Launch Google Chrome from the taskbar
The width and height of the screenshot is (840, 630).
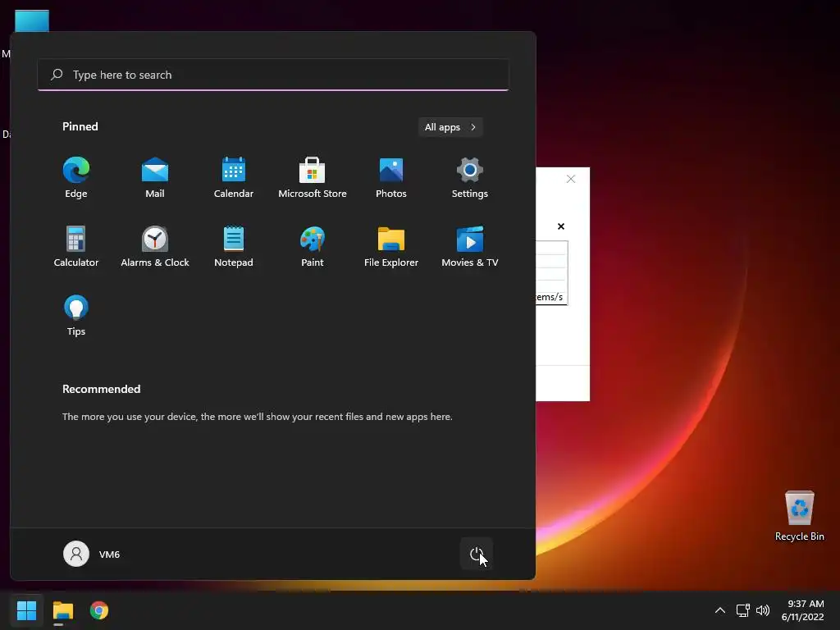point(99,610)
